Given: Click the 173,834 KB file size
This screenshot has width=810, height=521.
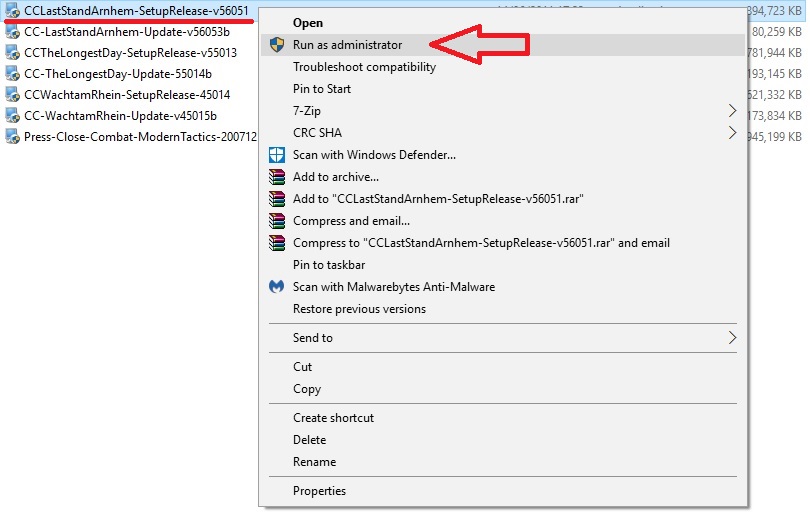Looking at the screenshot, I should click(x=774, y=116).
